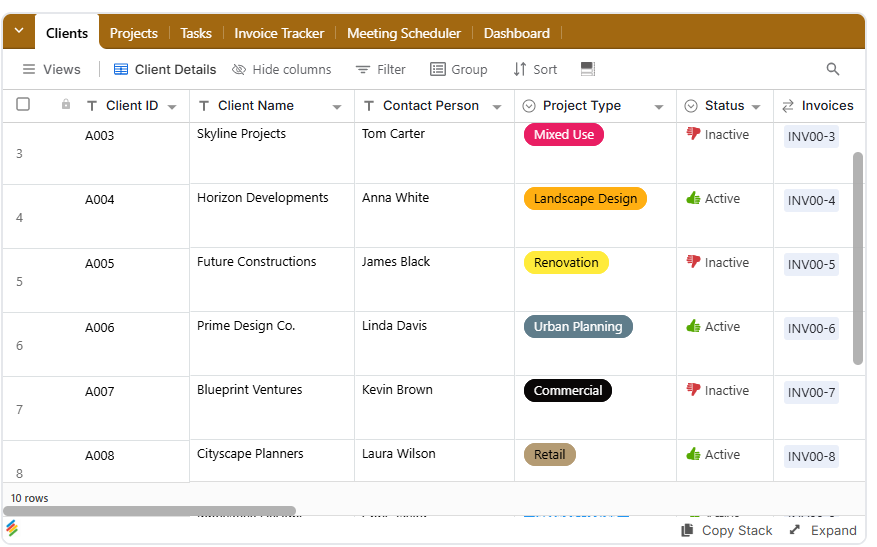Open linked invoice INV00-3
Image resolution: width=877 pixels, height=547 pixels.
(812, 136)
